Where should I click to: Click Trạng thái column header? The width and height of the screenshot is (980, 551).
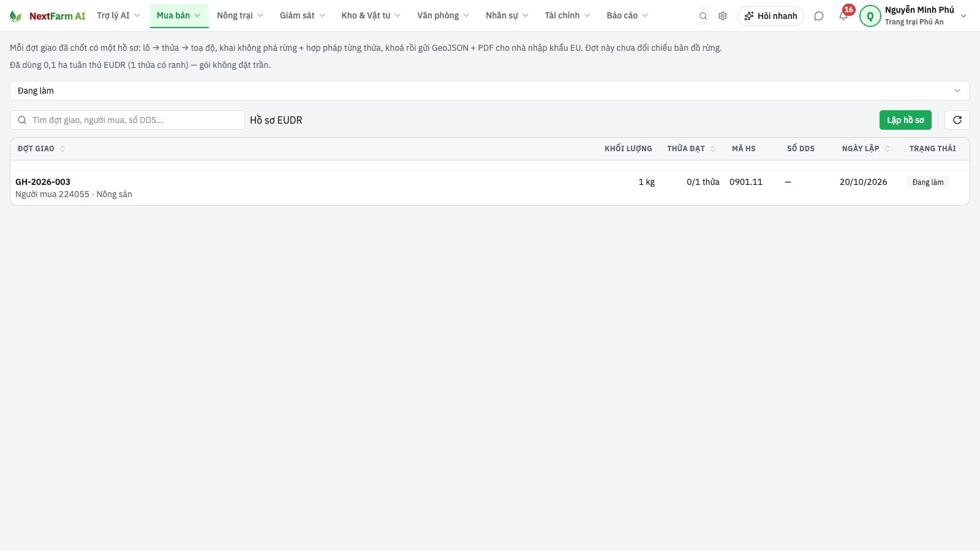point(933,149)
